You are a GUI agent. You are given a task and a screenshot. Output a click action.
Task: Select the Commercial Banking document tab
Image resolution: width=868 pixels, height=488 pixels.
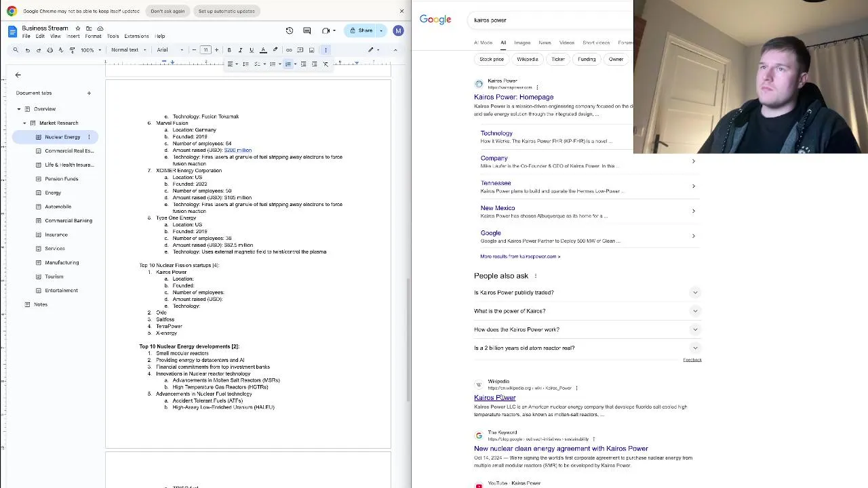click(x=68, y=221)
